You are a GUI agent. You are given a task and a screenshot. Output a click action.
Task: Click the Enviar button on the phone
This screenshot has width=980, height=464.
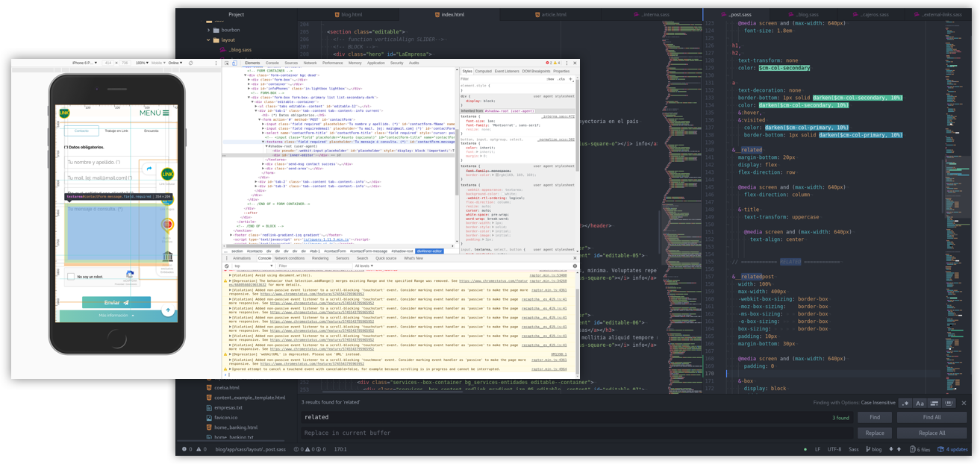click(x=116, y=303)
